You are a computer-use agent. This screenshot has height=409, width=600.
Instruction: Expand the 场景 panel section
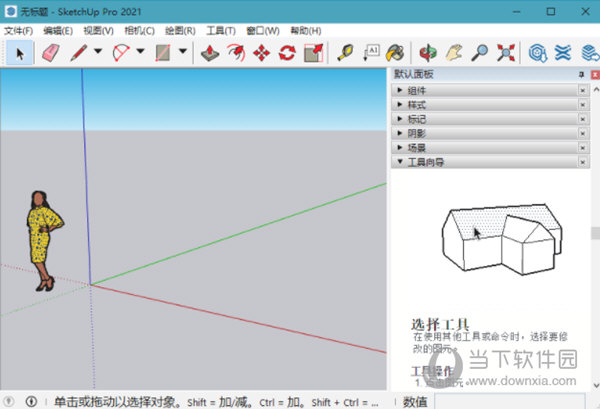[484, 148]
